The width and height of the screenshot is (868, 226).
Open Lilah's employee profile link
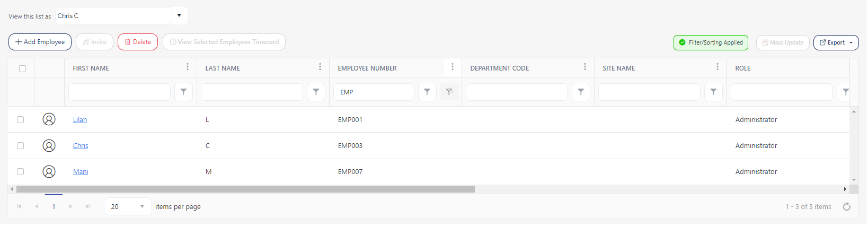tap(80, 120)
